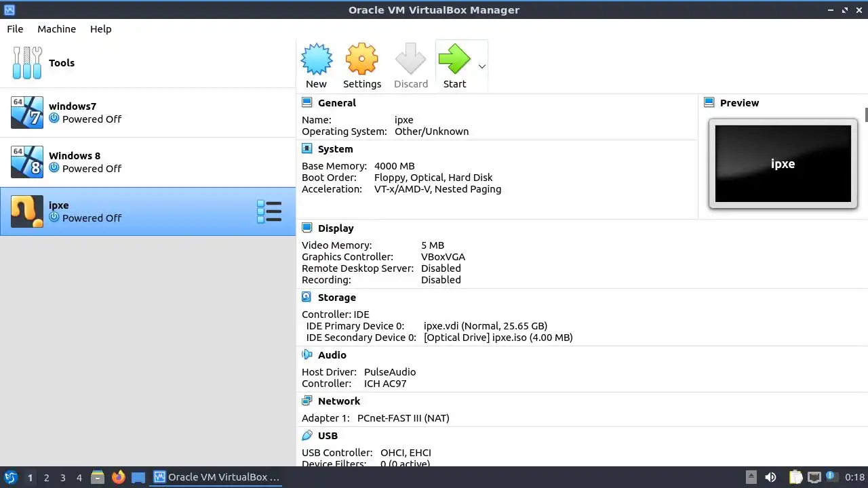The height and width of the screenshot is (488, 868).
Task: Open the Help menu
Action: (x=100, y=29)
